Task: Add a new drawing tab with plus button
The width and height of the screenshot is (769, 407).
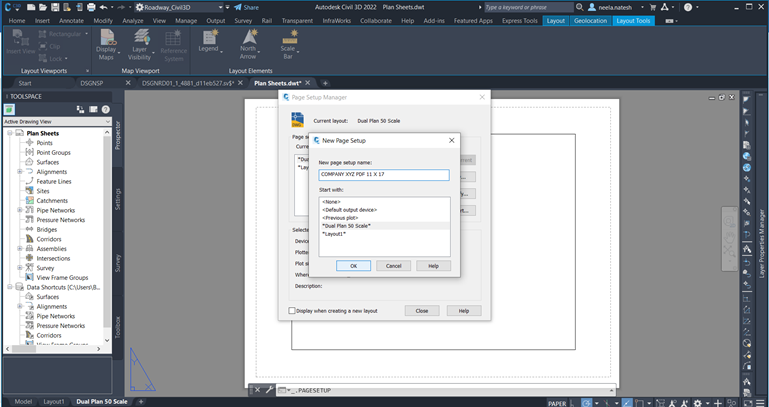Action: (325, 83)
